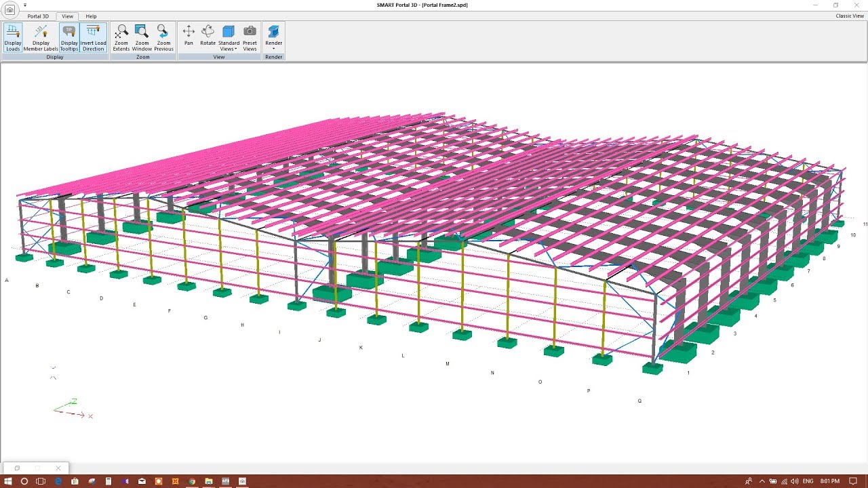Toggle Display Loads on the model
This screenshot has height=488, width=868.
point(12,37)
